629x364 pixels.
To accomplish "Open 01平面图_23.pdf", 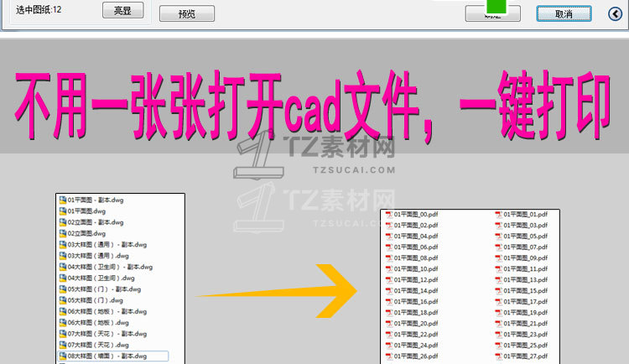I will tap(521, 335).
